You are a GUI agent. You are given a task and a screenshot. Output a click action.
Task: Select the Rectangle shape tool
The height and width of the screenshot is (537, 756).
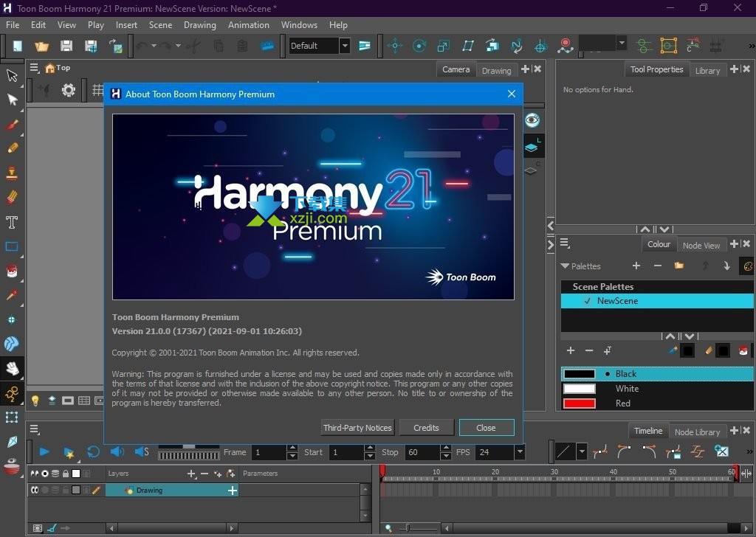coord(12,246)
